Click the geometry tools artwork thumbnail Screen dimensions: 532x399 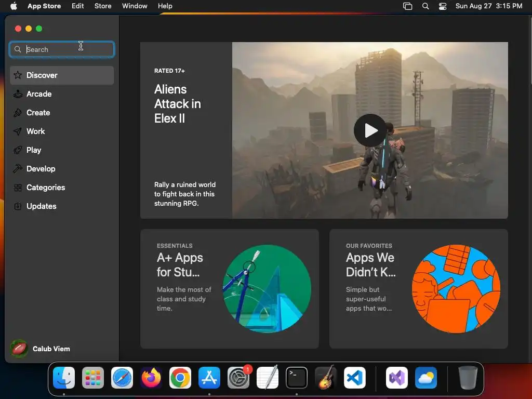coord(267,289)
